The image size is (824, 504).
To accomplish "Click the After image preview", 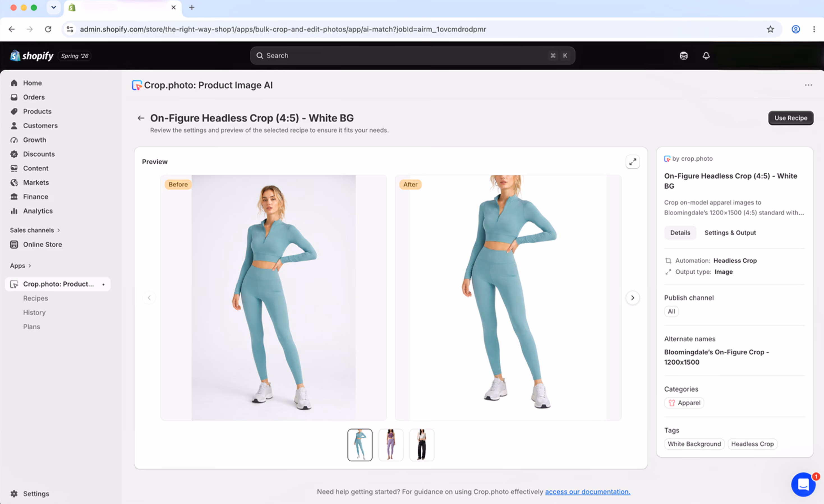I will [508, 298].
